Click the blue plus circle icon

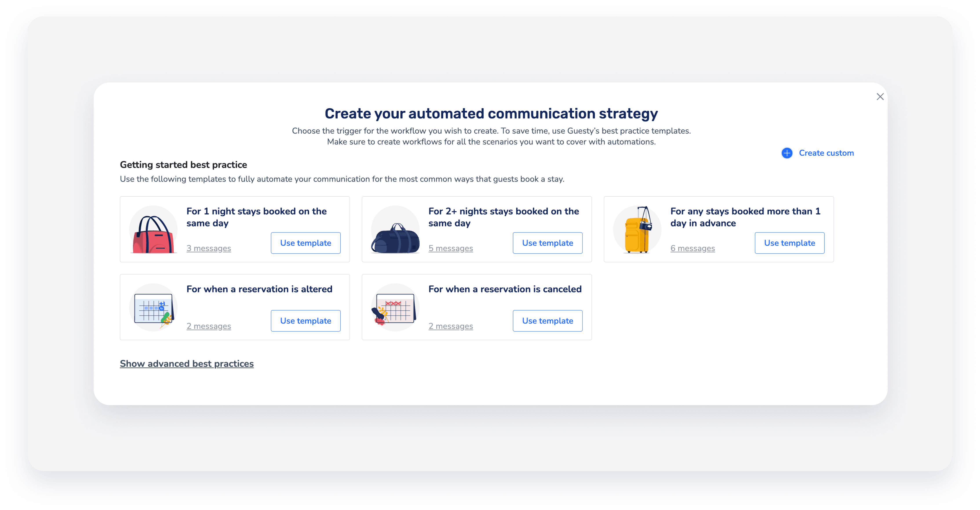click(787, 153)
